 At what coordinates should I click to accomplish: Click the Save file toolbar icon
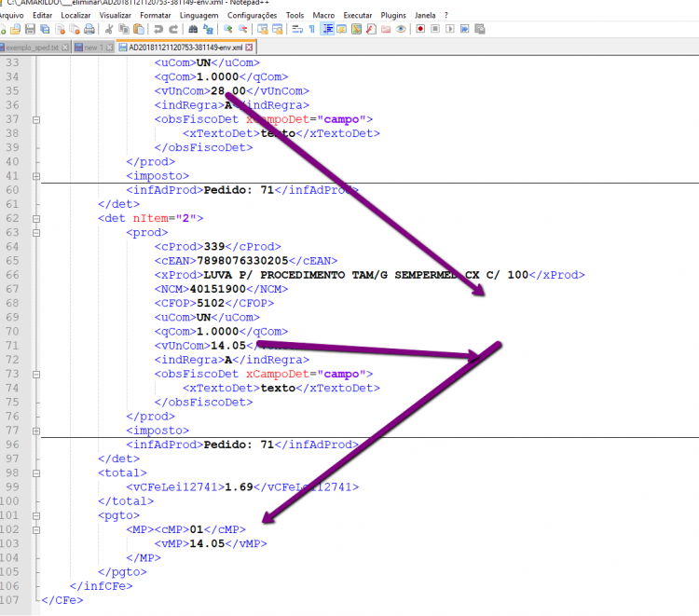point(30,30)
